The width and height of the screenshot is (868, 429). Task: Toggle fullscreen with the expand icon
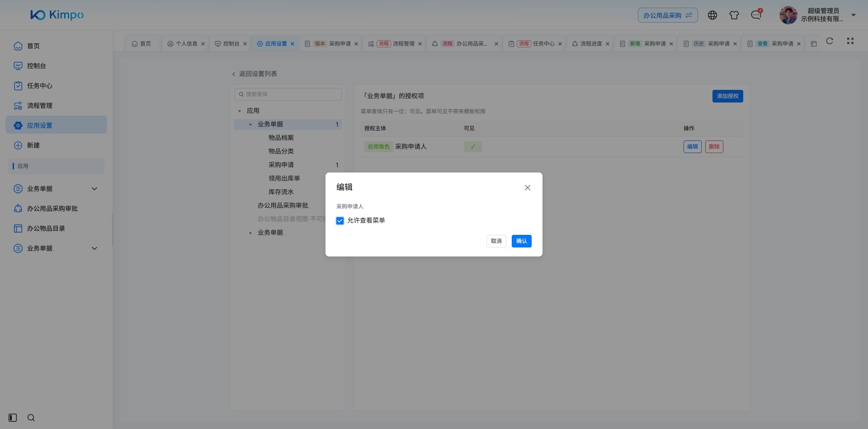click(x=850, y=41)
